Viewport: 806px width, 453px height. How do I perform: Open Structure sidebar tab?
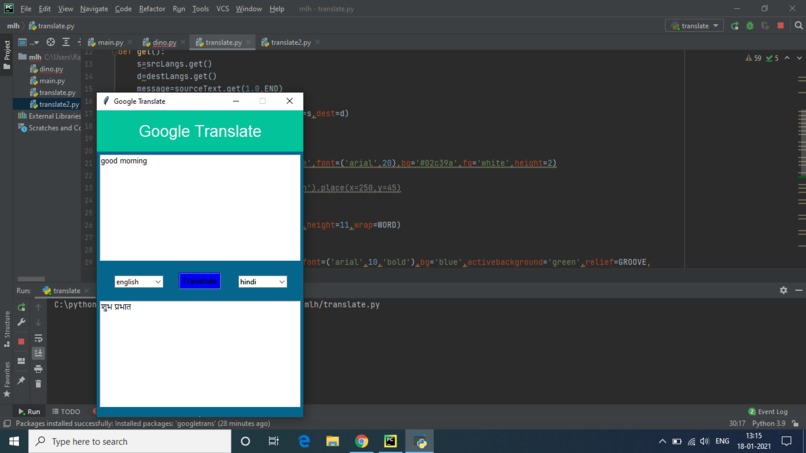coord(7,329)
